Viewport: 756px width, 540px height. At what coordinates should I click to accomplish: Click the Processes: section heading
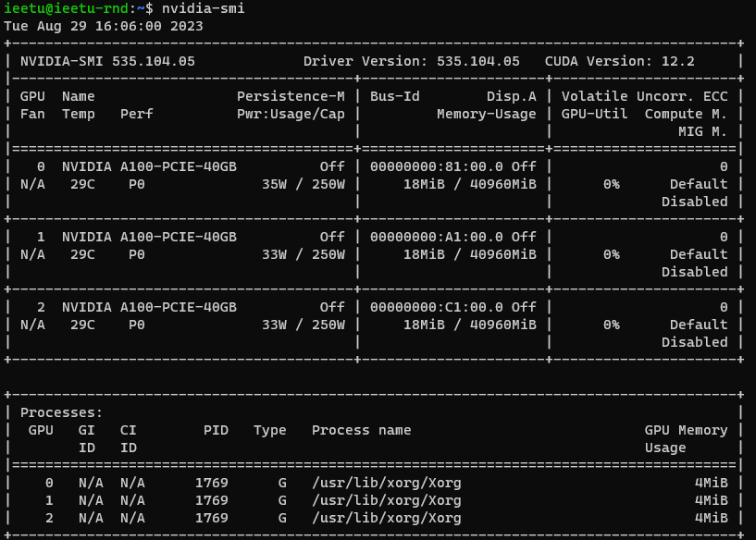click(x=62, y=412)
